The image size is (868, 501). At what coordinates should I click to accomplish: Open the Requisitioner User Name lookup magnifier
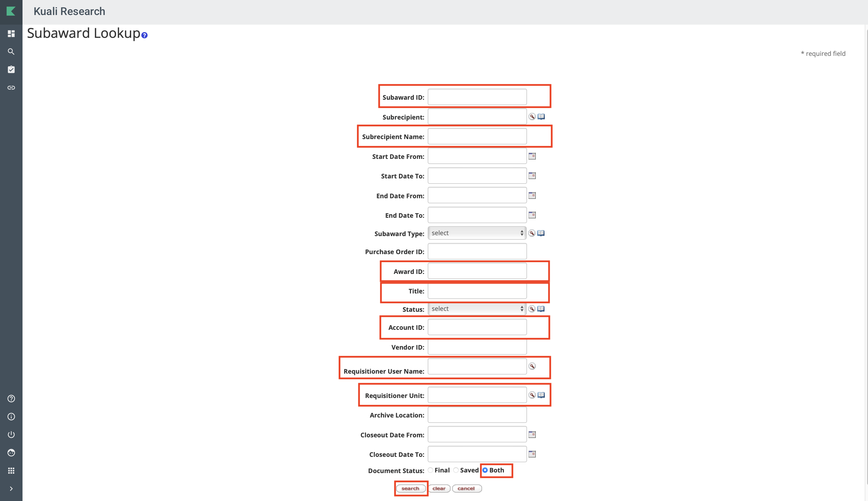point(532,366)
